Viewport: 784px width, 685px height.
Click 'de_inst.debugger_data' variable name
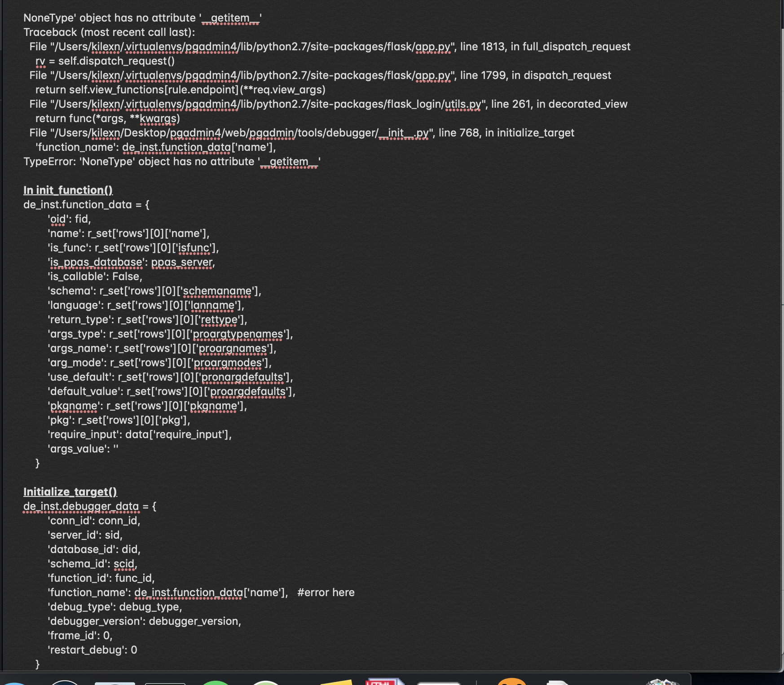[x=81, y=506]
